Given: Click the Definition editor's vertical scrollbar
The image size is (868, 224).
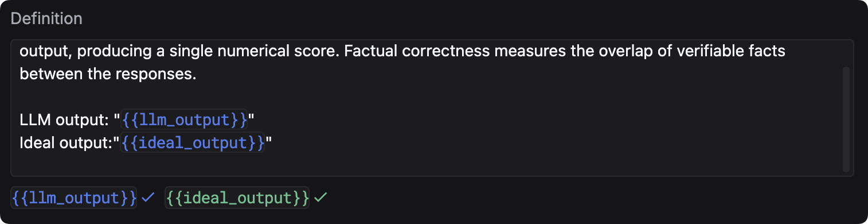Looking at the screenshot, I should (x=846, y=119).
